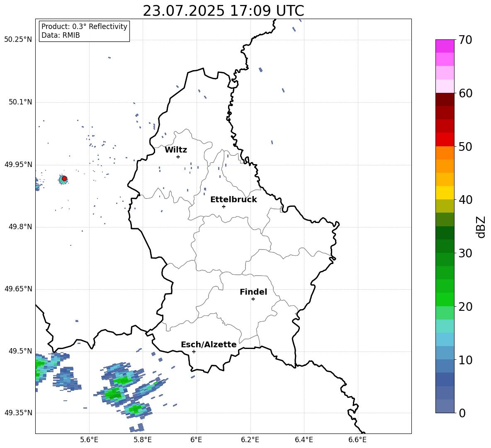The image size is (491, 448).
Task: Click the 49.8°N latitude label
Action: (20, 227)
